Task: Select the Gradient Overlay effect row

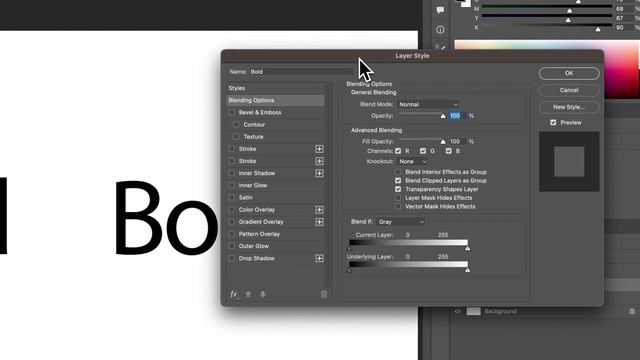Action: pyautogui.click(x=275, y=222)
